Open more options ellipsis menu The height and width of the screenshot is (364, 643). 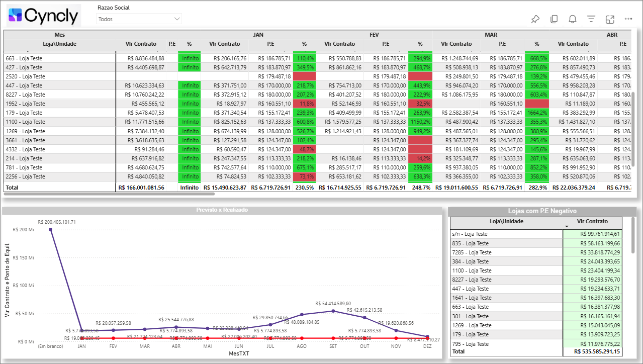coord(628,19)
